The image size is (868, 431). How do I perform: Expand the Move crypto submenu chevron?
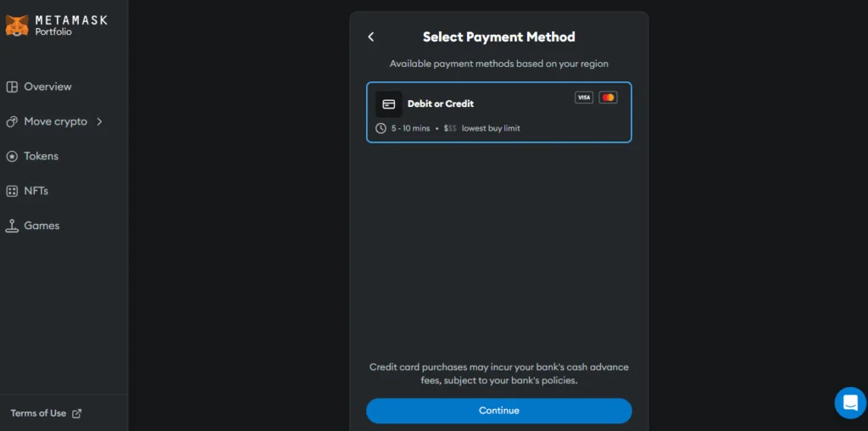tap(100, 121)
